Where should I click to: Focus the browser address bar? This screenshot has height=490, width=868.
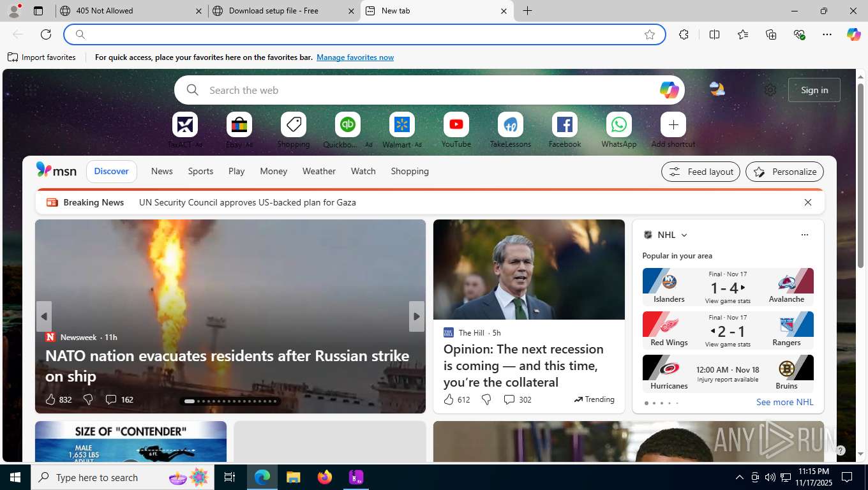tap(364, 34)
